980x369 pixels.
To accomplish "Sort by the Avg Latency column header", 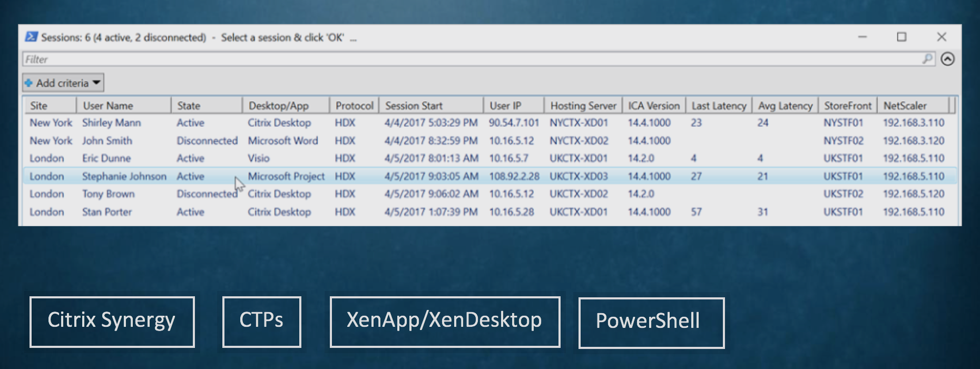I will pos(785,105).
